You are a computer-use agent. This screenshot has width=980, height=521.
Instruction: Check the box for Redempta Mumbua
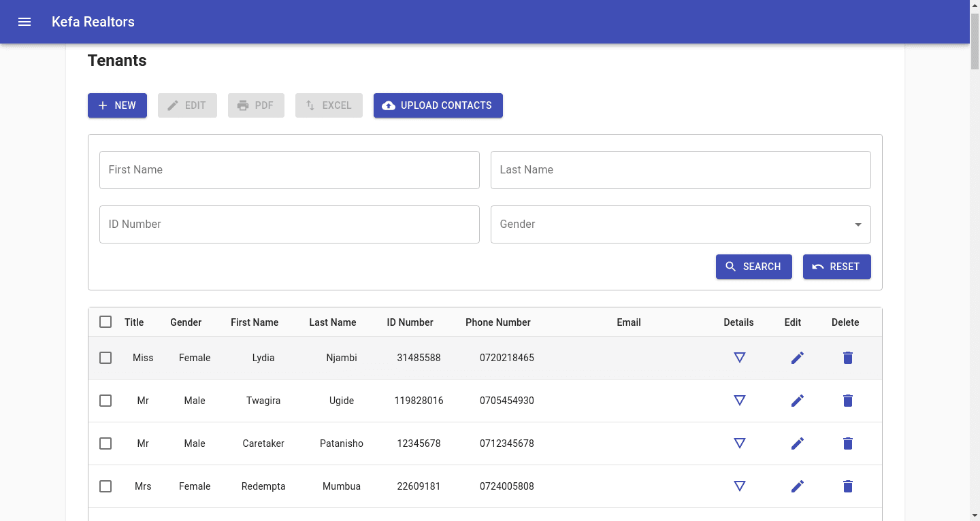(105, 486)
